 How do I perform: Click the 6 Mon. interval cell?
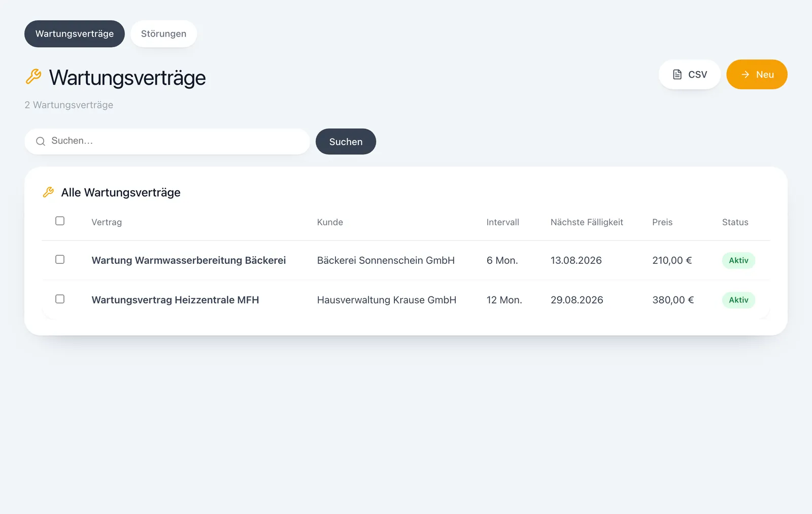(x=502, y=260)
